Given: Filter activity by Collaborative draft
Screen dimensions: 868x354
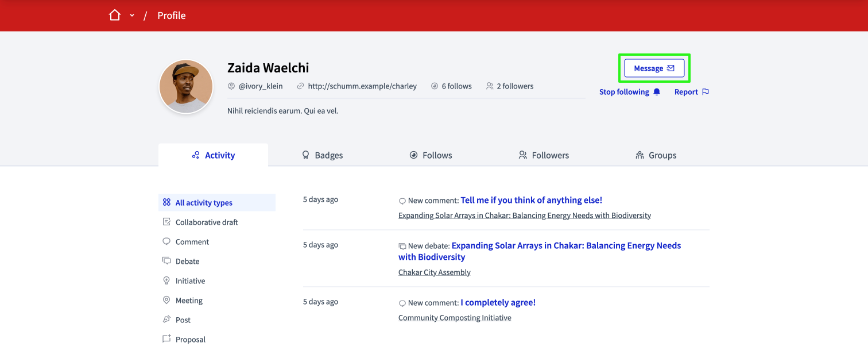Looking at the screenshot, I should click(x=206, y=222).
